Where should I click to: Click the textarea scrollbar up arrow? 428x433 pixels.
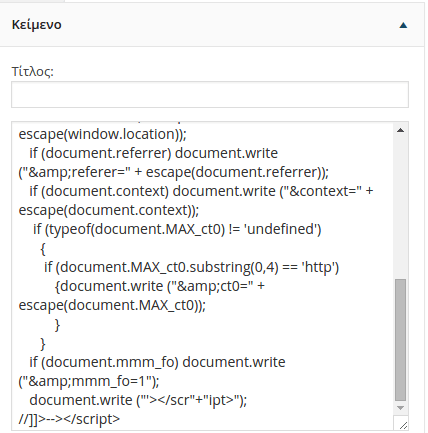(x=401, y=130)
